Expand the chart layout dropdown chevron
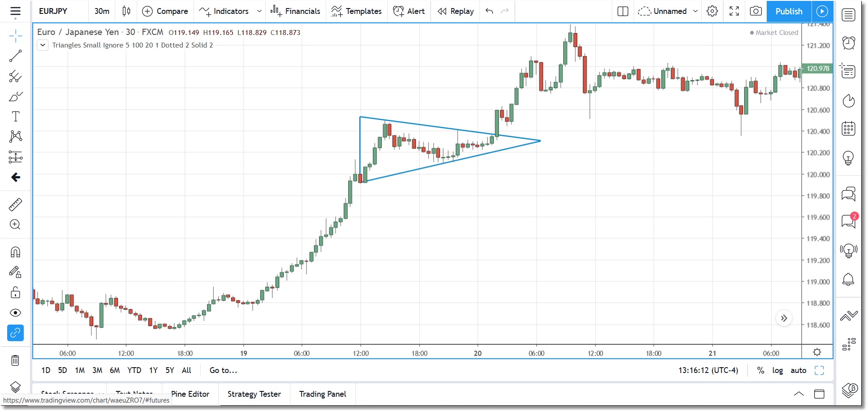Viewport: 868px width, 412px height. [695, 11]
